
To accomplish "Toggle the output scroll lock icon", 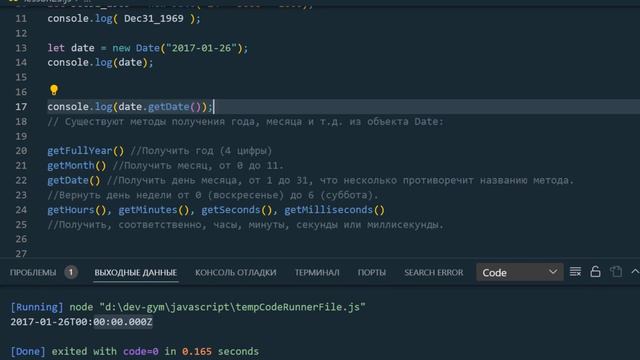I will [596, 272].
